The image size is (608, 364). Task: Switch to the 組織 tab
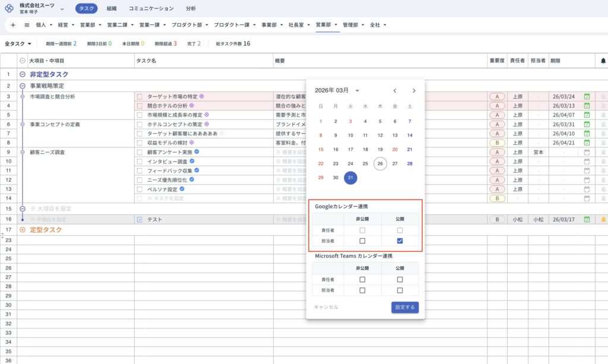click(112, 8)
